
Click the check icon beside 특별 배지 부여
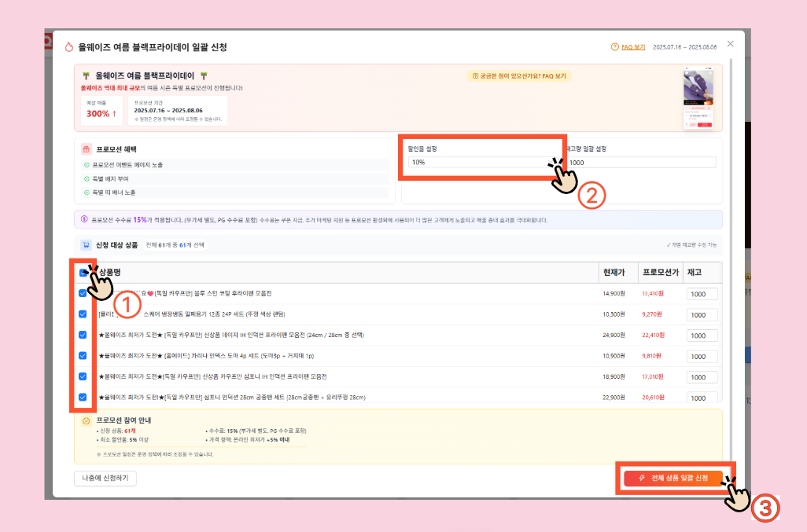coord(87,178)
